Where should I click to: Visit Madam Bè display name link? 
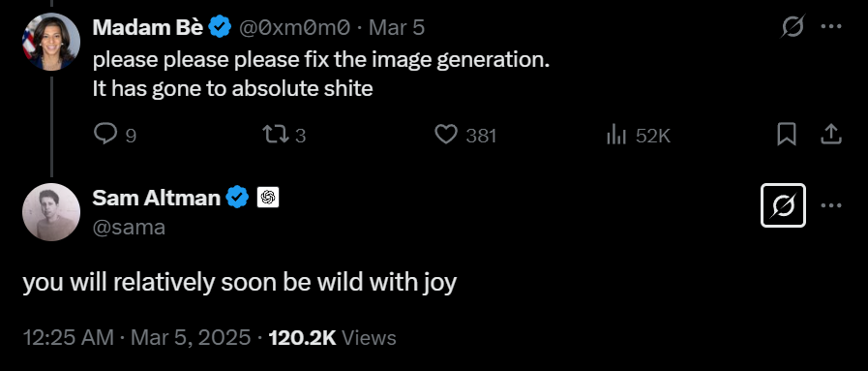click(x=148, y=27)
